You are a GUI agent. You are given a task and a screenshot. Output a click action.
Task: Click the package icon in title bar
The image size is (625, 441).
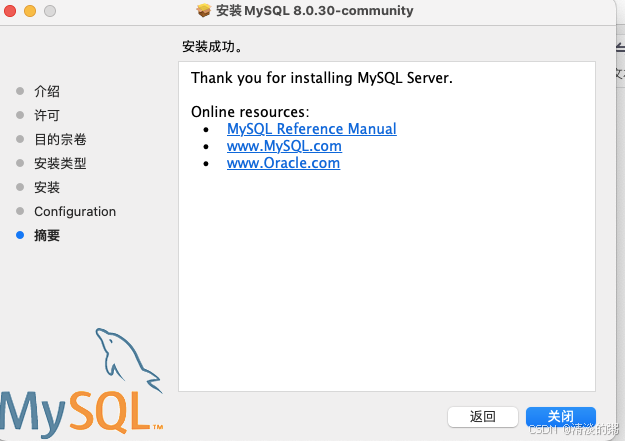204,10
